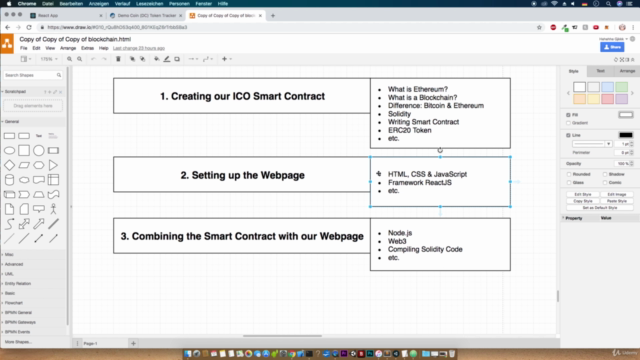
Task: Click the zoom in magnifier icon
Action: [x=69, y=59]
